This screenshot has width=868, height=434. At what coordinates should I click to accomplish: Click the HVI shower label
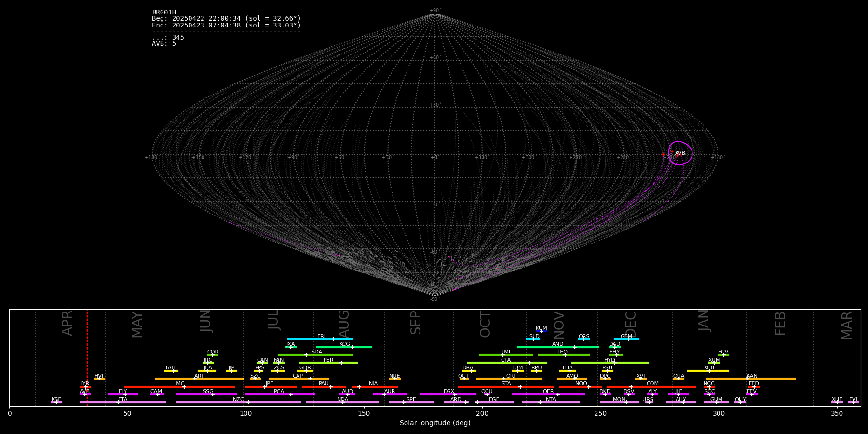(99, 376)
